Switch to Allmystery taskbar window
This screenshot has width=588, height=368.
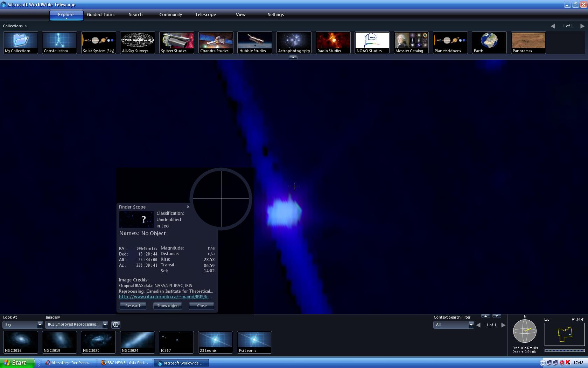tap(70, 363)
